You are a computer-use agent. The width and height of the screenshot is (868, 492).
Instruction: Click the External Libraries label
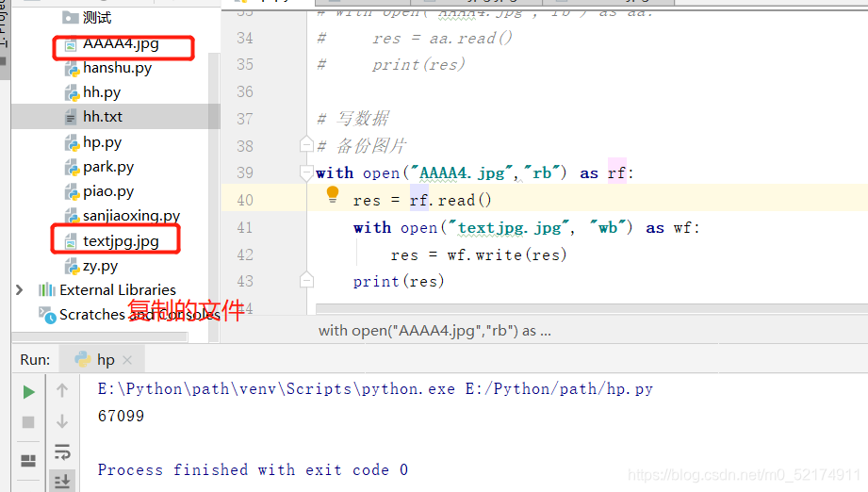[x=118, y=290]
